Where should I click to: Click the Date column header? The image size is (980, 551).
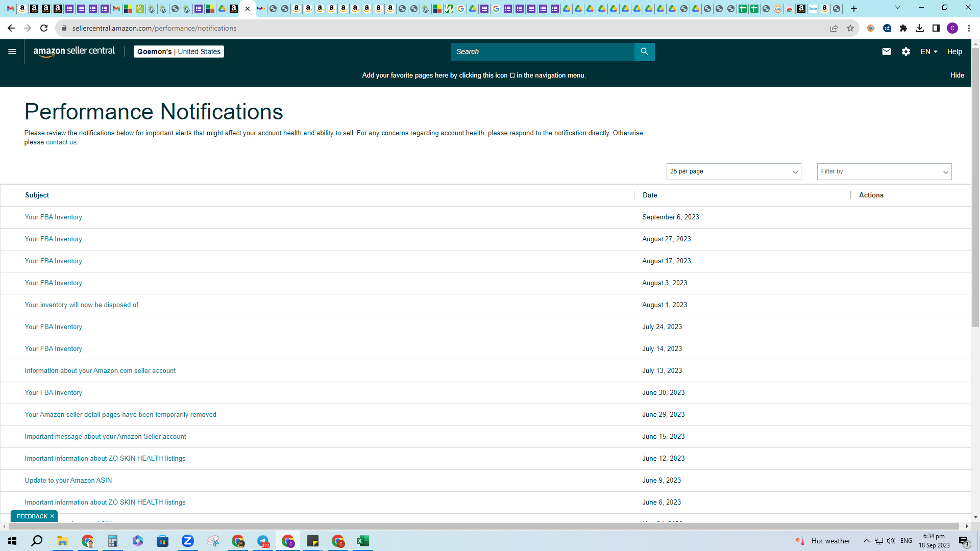[x=650, y=195]
